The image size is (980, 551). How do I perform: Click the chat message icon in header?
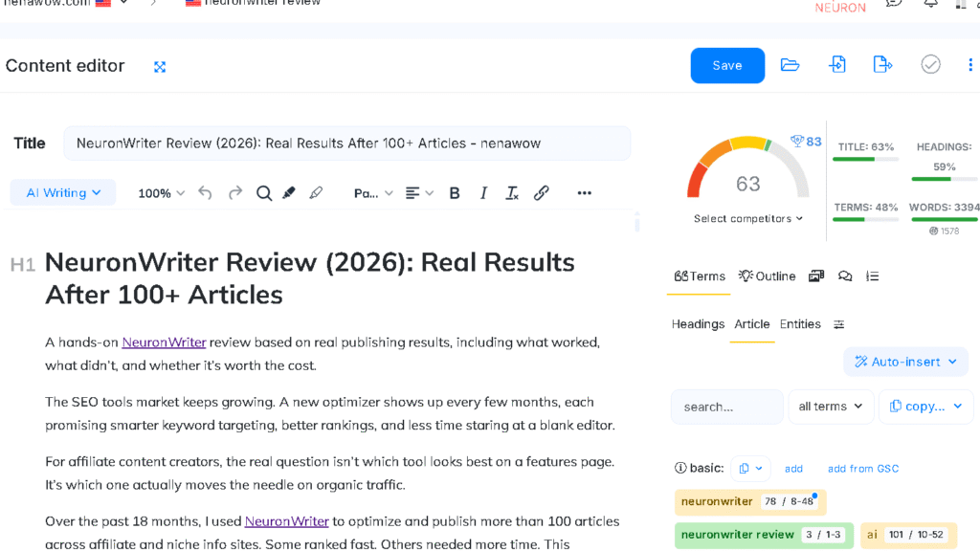click(x=894, y=3)
